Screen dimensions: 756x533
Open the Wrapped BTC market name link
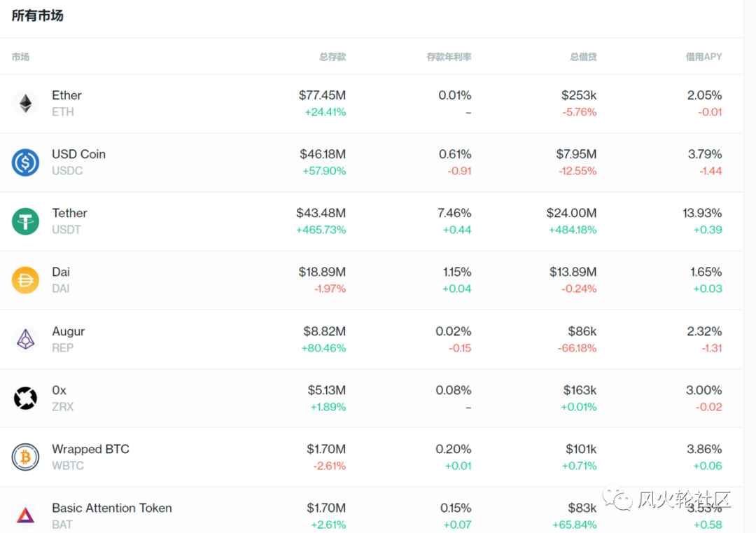(90, 449)
